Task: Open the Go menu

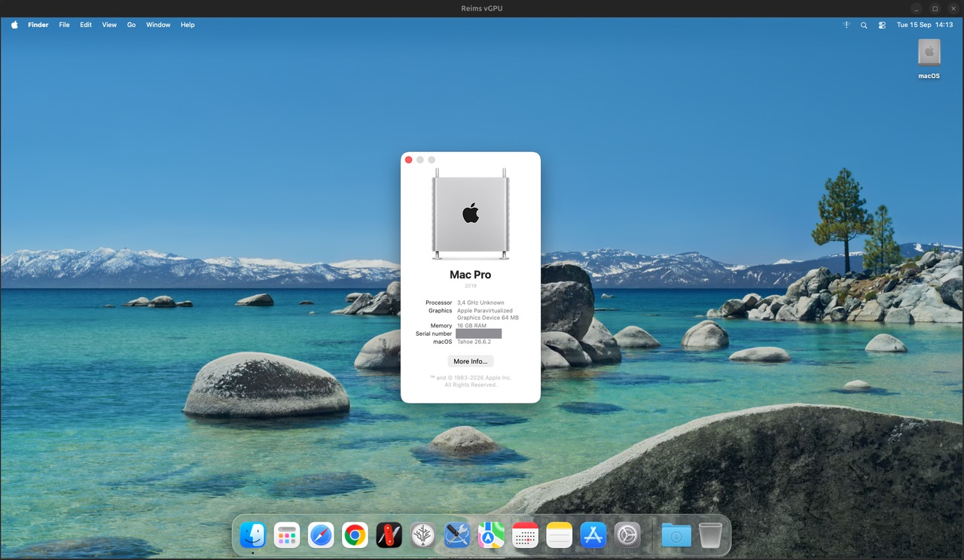Action: (131, 25)
